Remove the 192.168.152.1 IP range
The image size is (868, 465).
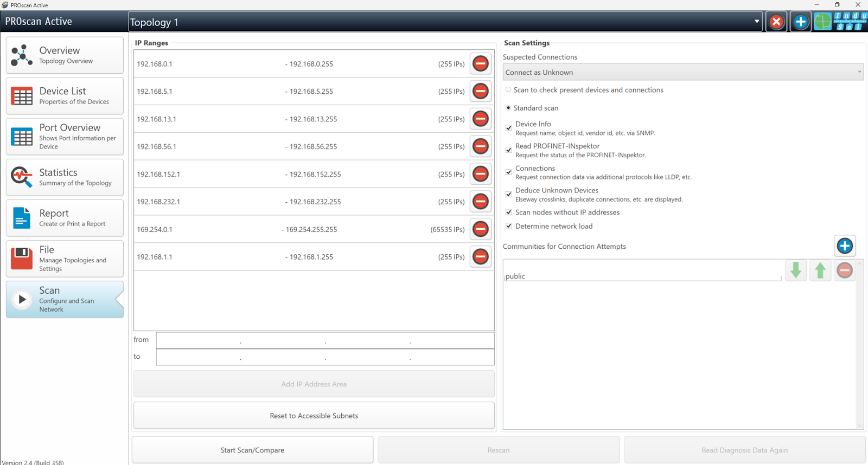tap(481, 174)
